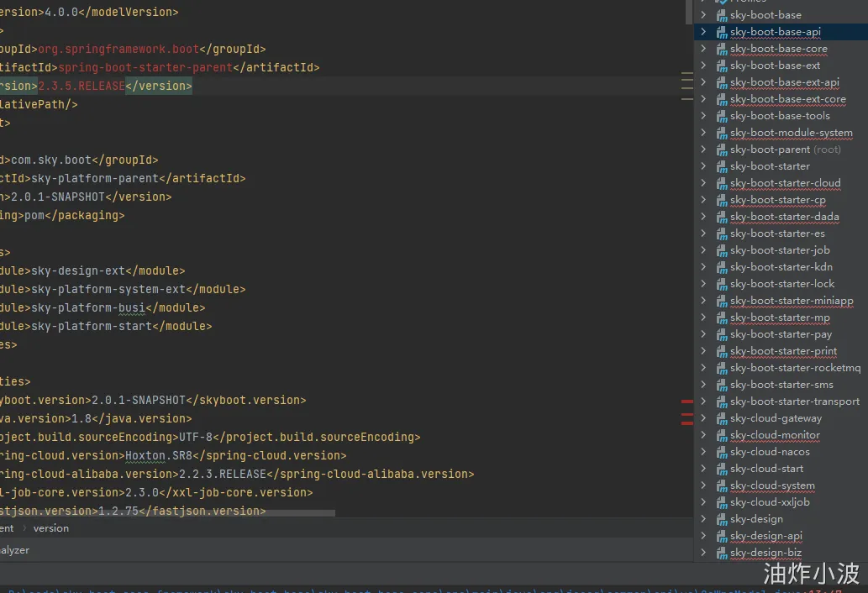Click the UTF-8 sourceEncoding value
The image size is (868, 593).
(x=196, y=437)
